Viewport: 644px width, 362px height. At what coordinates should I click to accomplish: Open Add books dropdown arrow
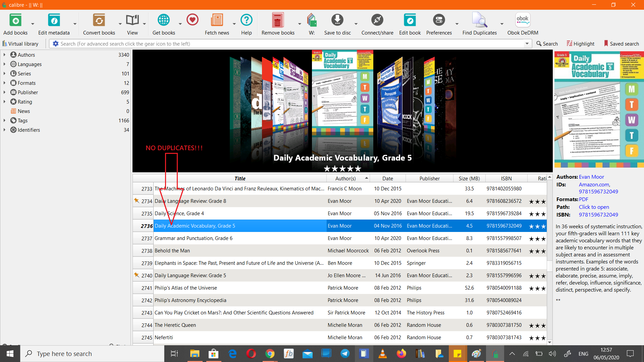coord(33,24)
